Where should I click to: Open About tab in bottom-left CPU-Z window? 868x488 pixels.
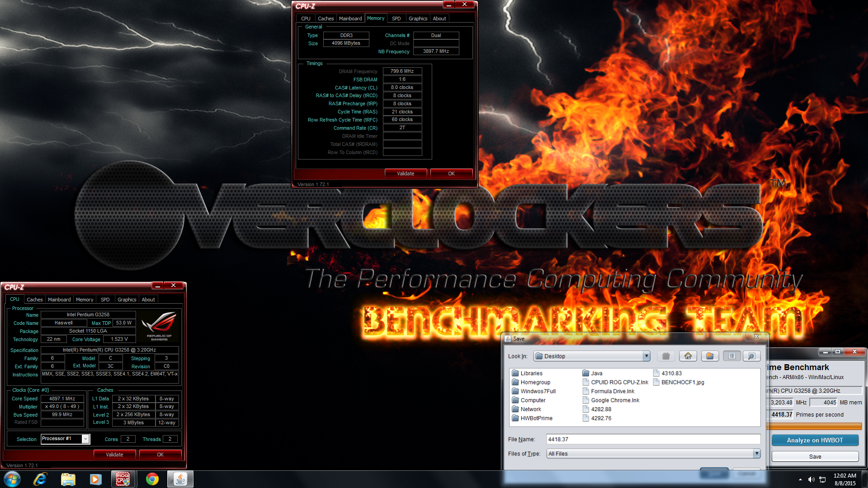148,300
